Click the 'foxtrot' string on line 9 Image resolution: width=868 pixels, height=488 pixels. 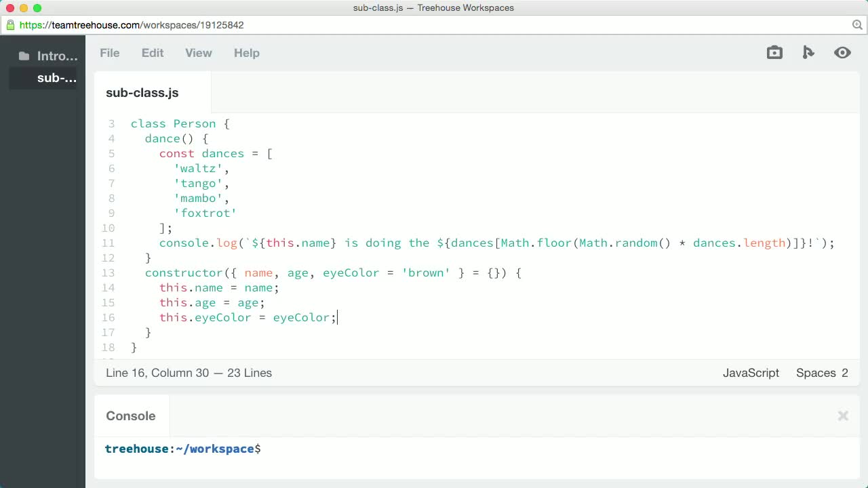(205, 213)
